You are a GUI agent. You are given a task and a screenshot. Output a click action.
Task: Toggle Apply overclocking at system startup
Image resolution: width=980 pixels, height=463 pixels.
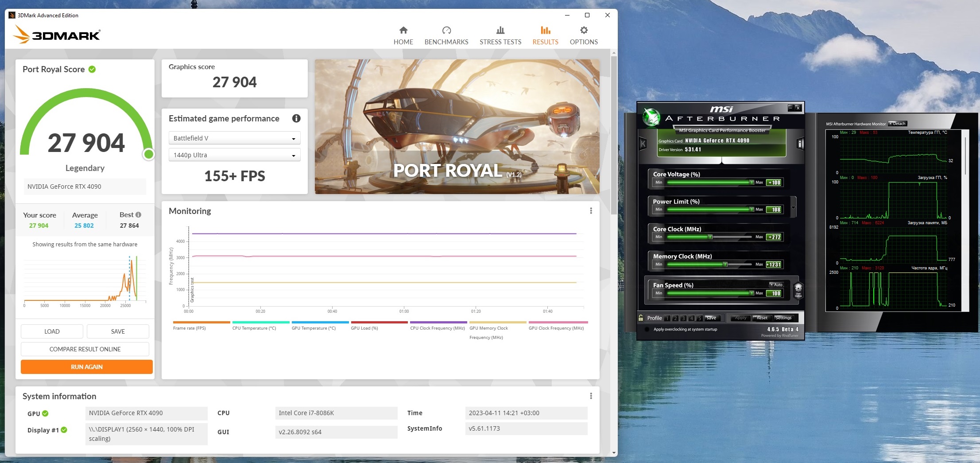(x=647, y=330)
